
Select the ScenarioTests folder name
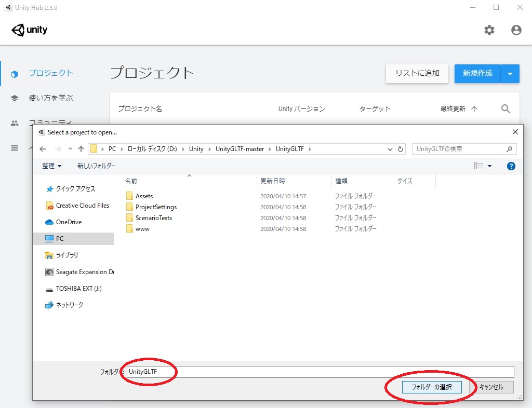click(154, 218)
